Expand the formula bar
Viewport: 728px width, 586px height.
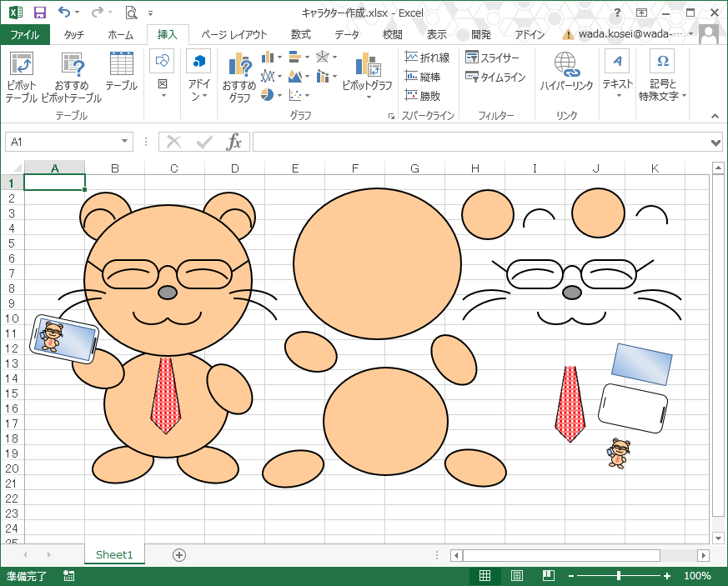pyautogui.click(x=715, y=143)
